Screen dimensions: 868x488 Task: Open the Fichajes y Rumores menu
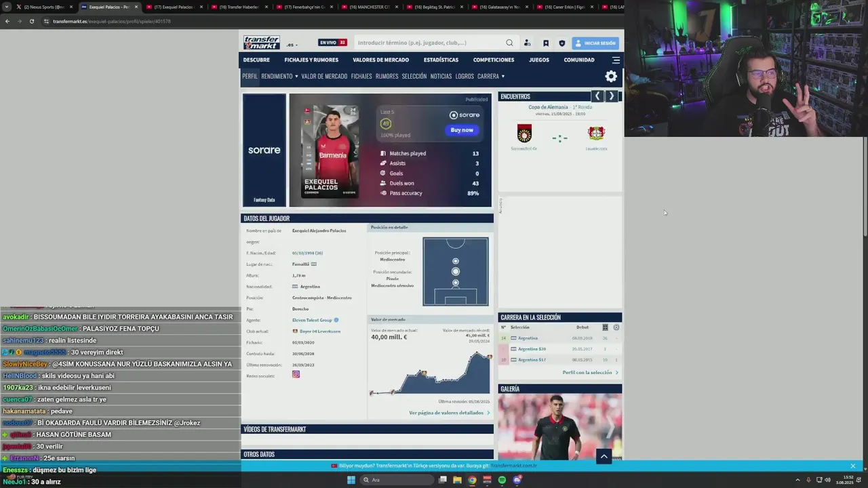pyautogui.click(x=311, y=60)
